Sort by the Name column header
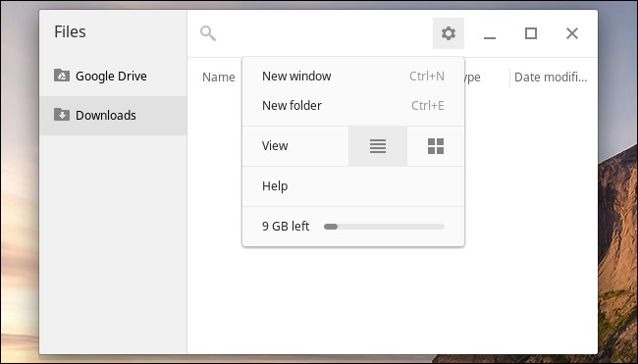The width and height of the screenshot is (638, 364). [219, 78]
